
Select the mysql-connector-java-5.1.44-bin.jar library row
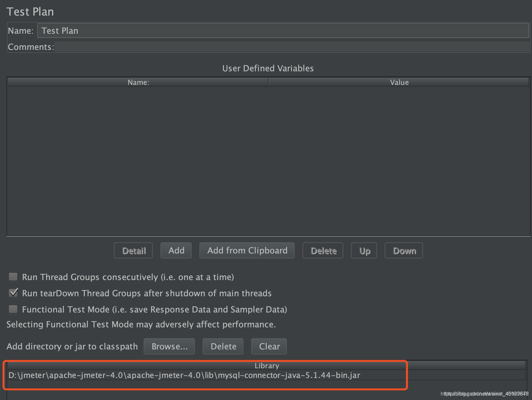267,375
